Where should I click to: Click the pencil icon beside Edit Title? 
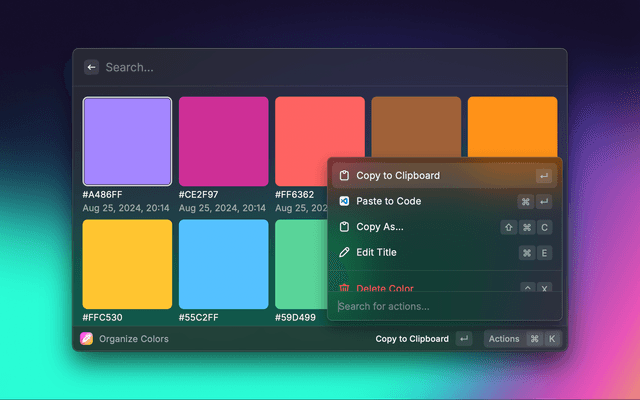point(344,252)
